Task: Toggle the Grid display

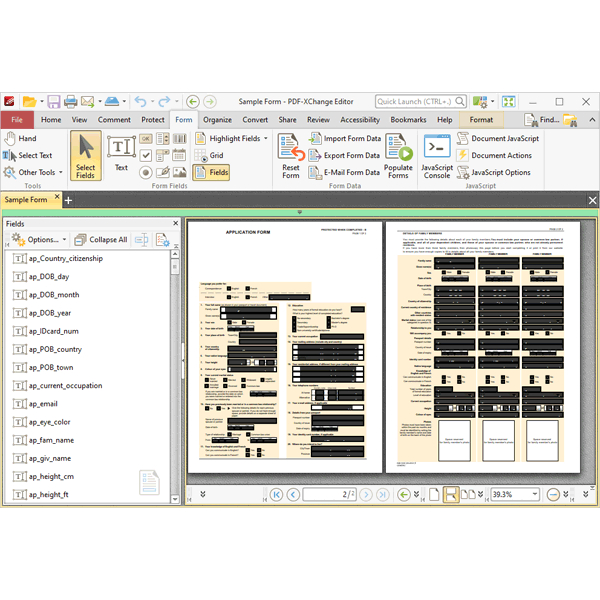Action: (208, 155)
